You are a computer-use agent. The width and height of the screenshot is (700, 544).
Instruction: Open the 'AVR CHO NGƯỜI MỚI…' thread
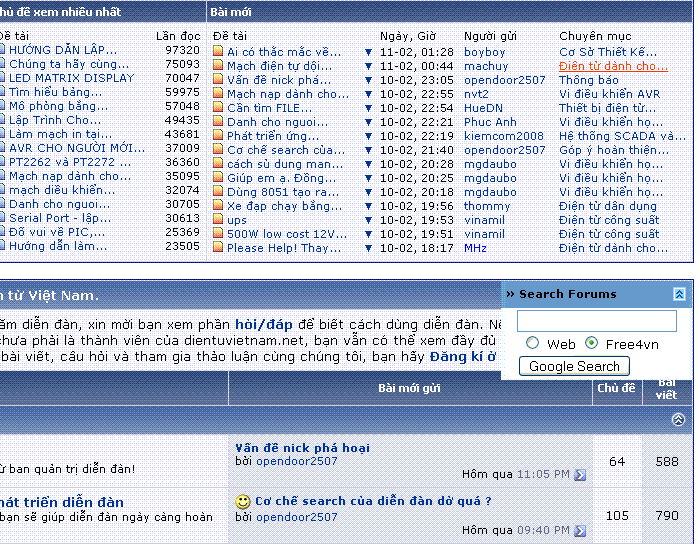77,148
